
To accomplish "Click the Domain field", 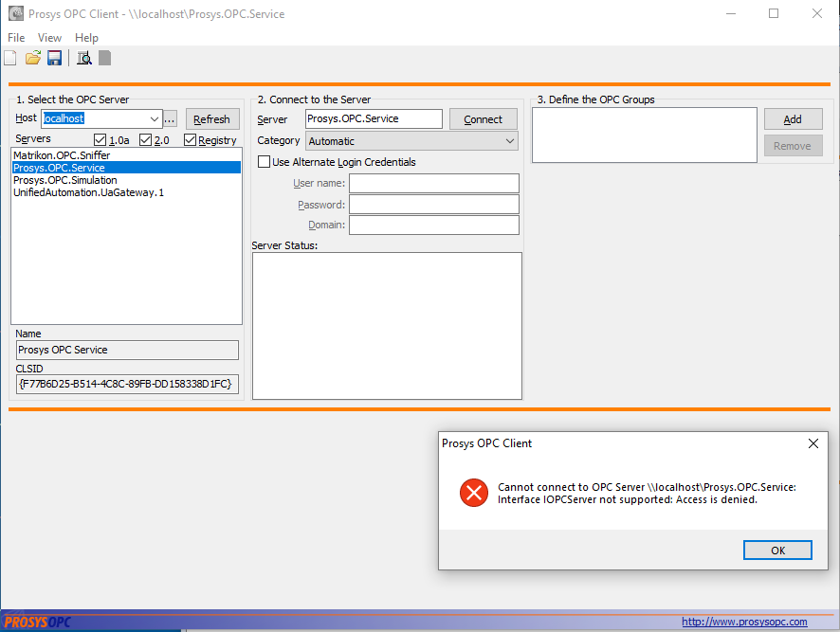I will click(x=434, y=225).
